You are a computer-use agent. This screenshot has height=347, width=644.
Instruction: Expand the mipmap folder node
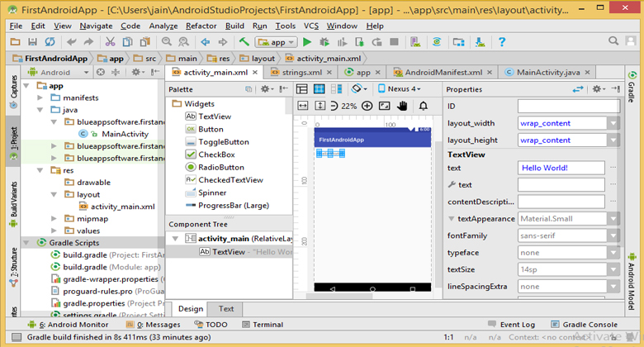point(54,219)
